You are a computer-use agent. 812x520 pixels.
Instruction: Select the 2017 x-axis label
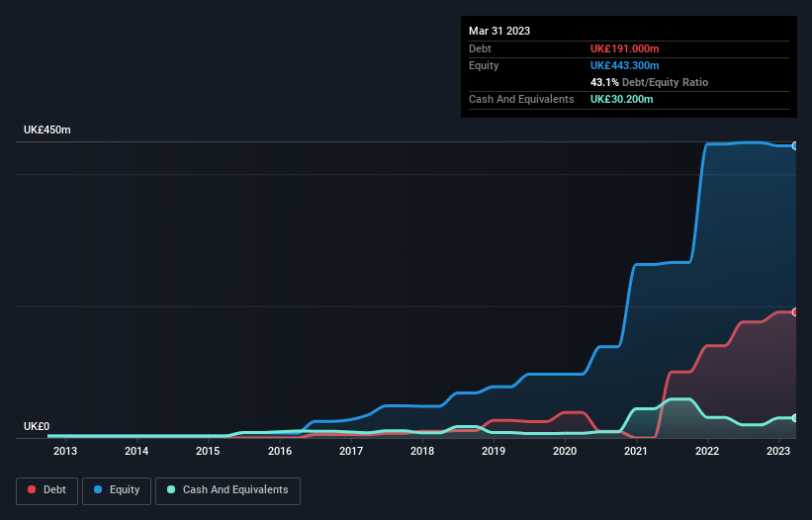[351, 451]
